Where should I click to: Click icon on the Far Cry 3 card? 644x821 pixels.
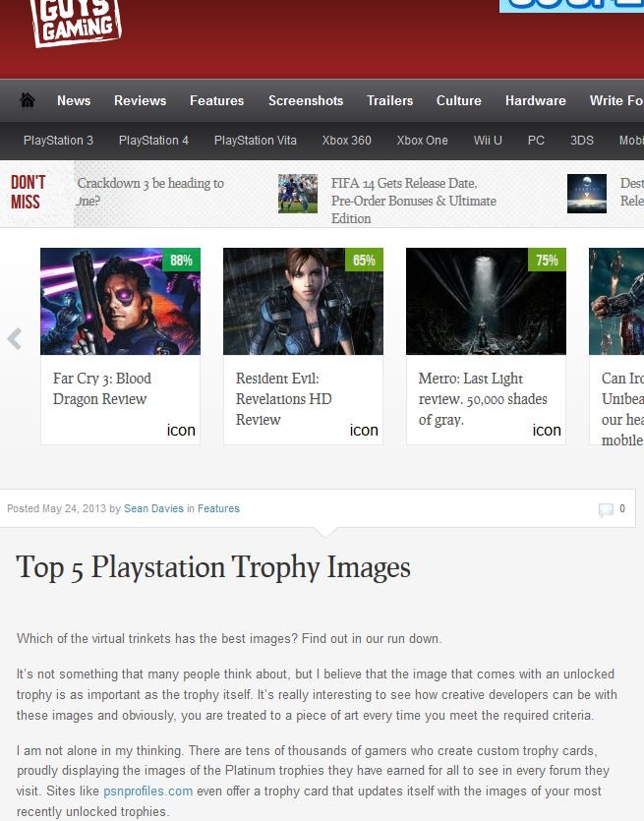181,430
